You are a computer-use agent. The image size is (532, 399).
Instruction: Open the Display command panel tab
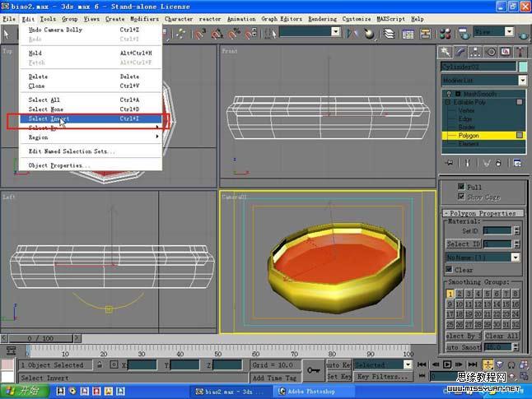point(506,52)
